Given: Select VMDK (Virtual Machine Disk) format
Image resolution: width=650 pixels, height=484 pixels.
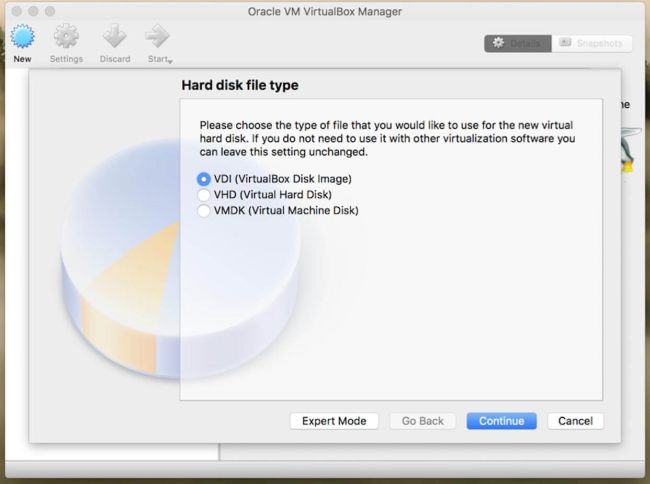Looking at the screenshot, I should 204,211.
